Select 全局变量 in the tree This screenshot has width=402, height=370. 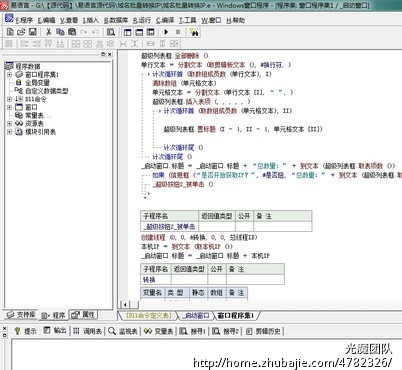point(37,83)
